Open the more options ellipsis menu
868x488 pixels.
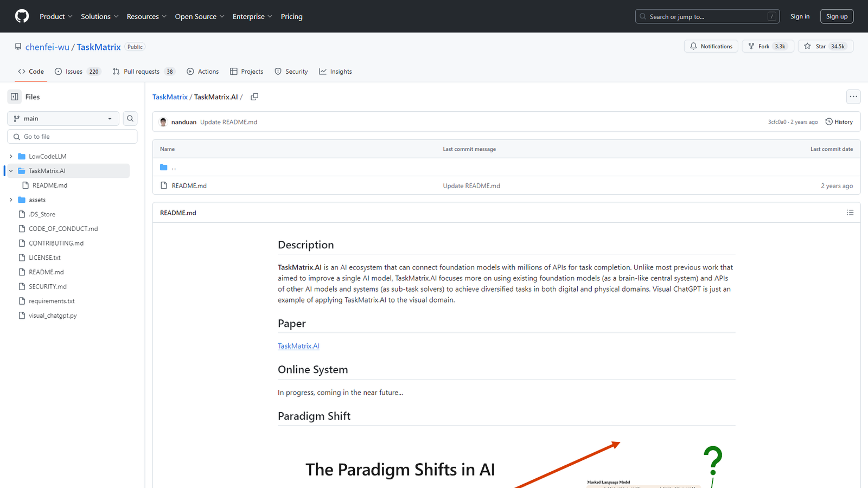(853, 97)
